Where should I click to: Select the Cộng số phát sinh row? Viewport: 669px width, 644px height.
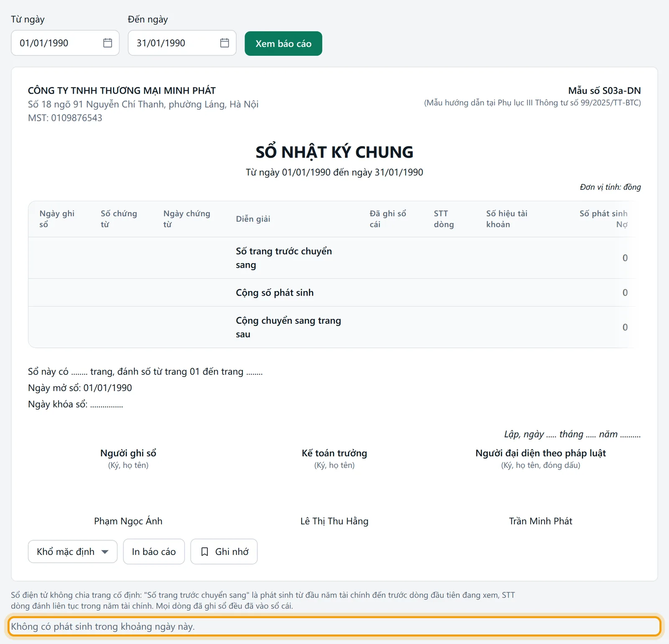(332, 293)
